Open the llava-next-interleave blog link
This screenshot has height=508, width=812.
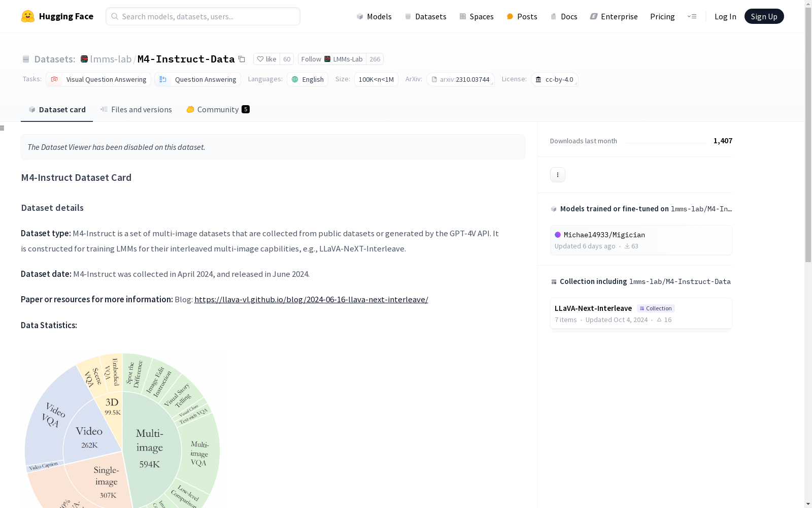[x=311, y=300]
